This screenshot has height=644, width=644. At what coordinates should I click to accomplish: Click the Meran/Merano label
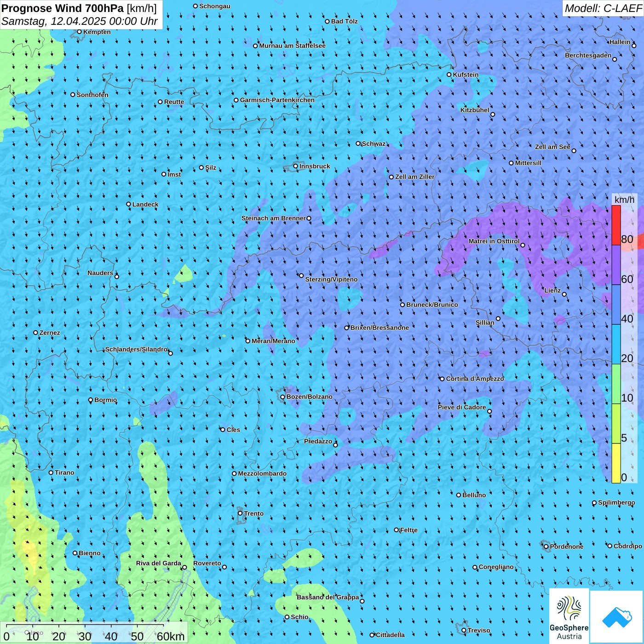273,341
